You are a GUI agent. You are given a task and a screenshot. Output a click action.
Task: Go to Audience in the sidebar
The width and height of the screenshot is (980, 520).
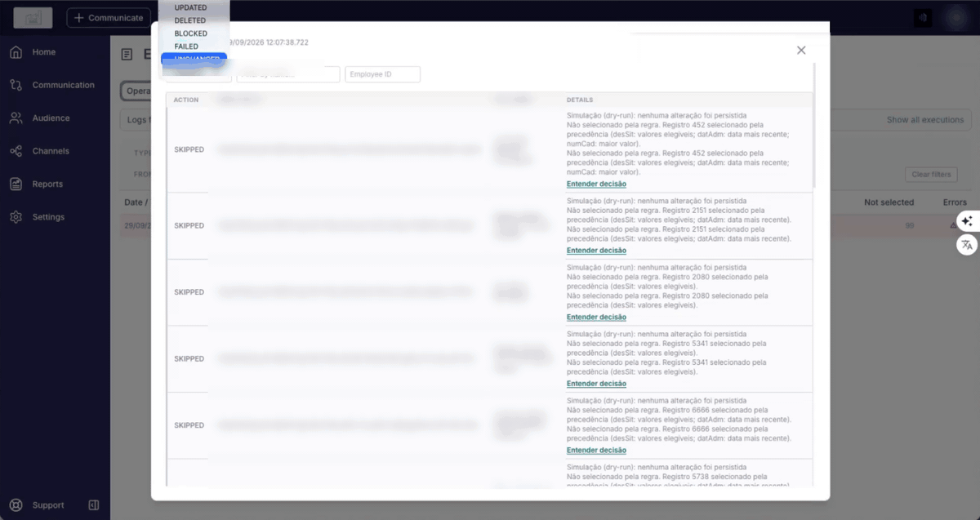pyautogui.click(x=51, y=118)
